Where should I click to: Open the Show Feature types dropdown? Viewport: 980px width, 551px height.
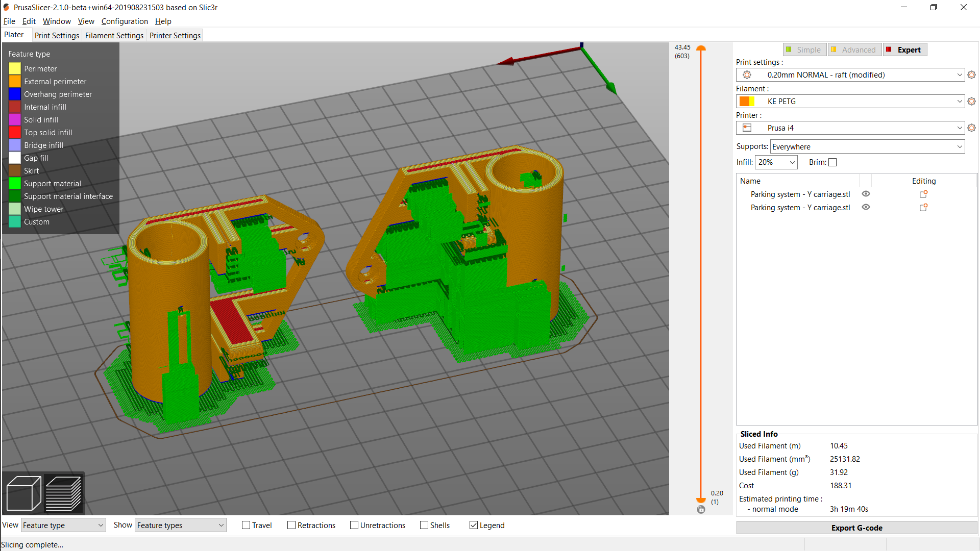point(180,525)
